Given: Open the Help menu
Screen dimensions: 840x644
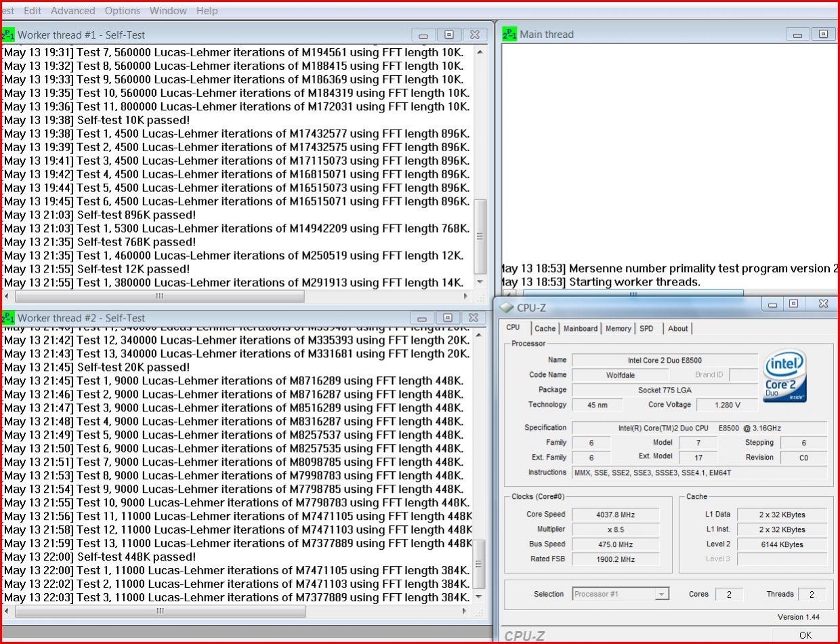Looking at the screenshot, I should tap(207, 11).
